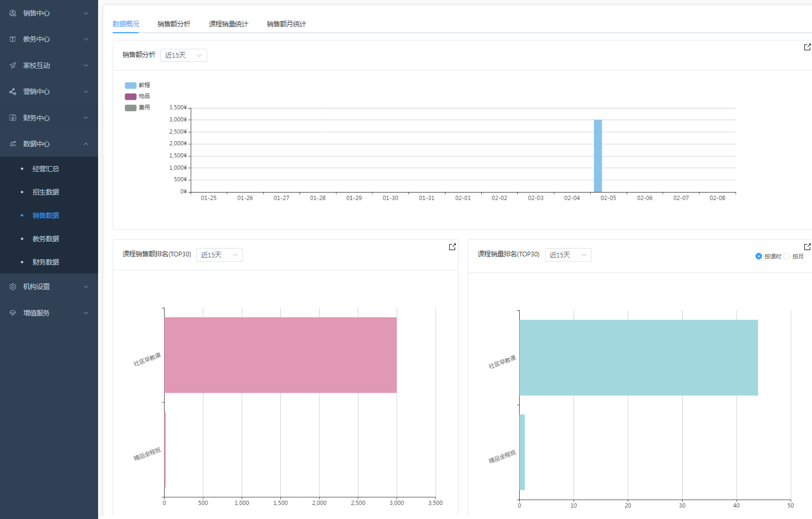Switch to the 销售额分析 tab
Image resolution: width=812 pixels, height=519 pixels.
(x=174, y=24)
